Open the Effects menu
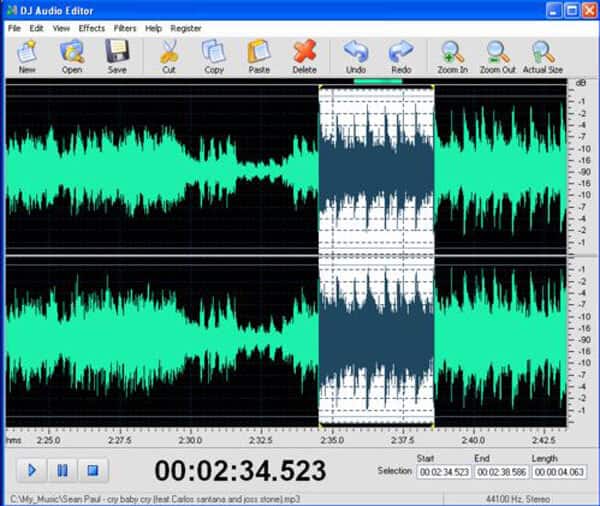Viewport: 600px width, 506px height. point(91,28)
